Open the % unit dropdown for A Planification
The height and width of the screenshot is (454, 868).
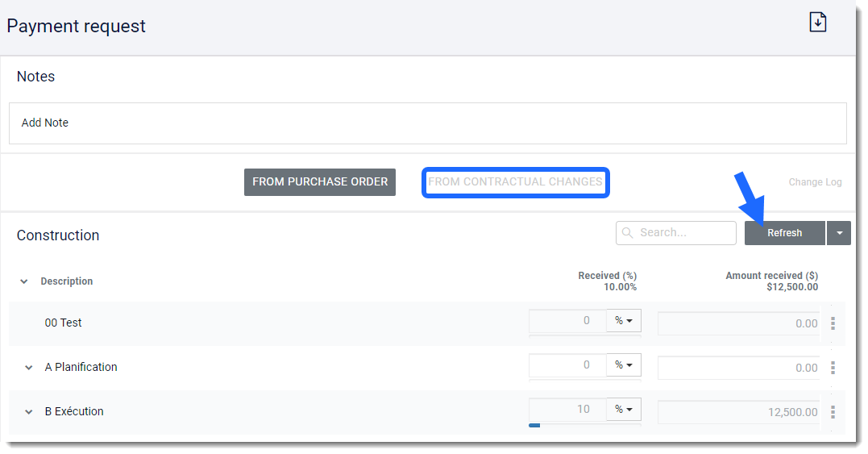(623, 365)
